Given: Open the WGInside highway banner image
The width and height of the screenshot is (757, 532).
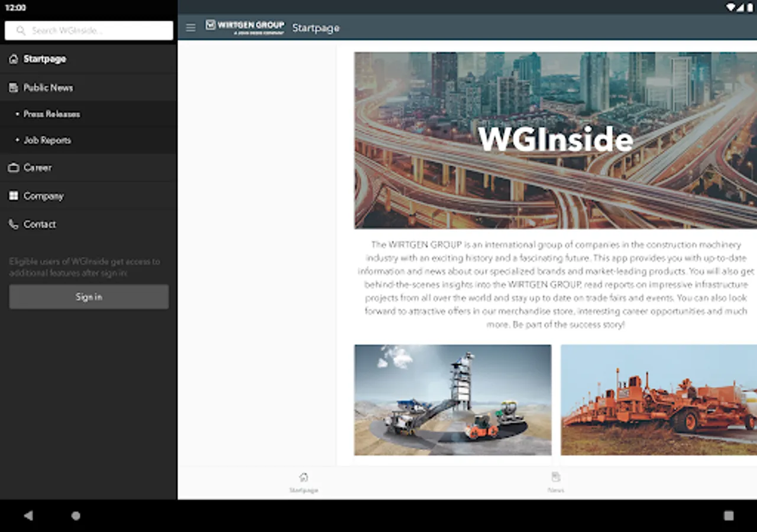Looking at the screenshot, I should tap(555, 140).
